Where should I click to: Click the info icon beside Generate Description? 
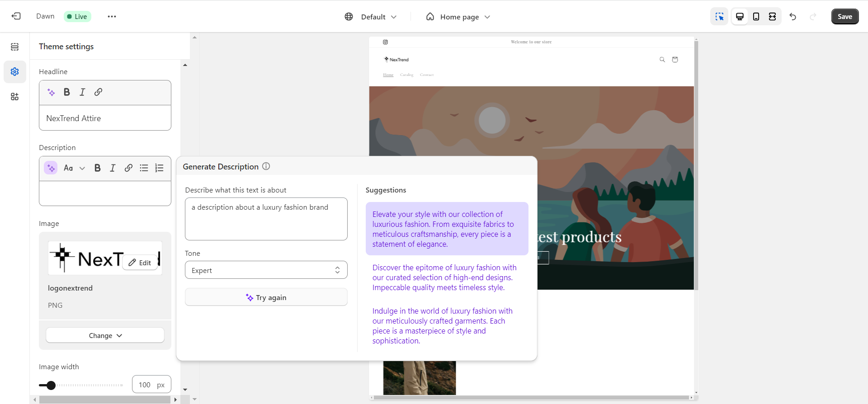(x=266, y=166)
